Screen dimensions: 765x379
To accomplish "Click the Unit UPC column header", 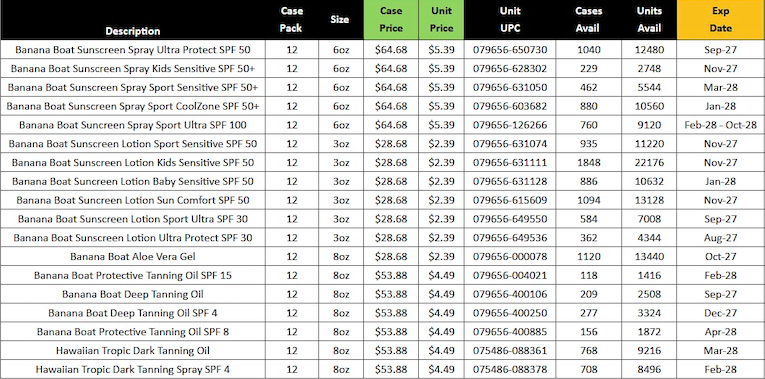I will (x=510, y=20).
